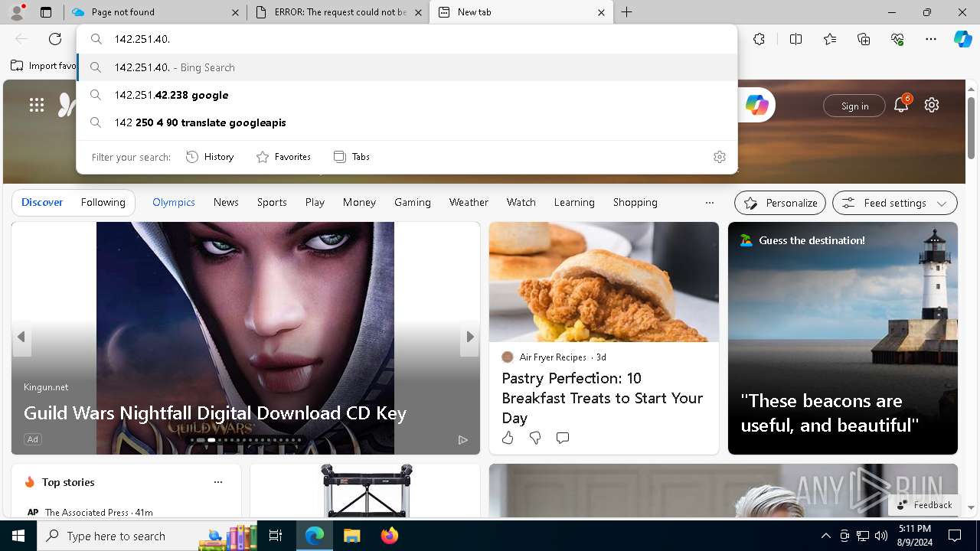Select '142.251.40. - Bing Search' suggestion
Viewport: 980px width, 551px height.
click(407, 67)
